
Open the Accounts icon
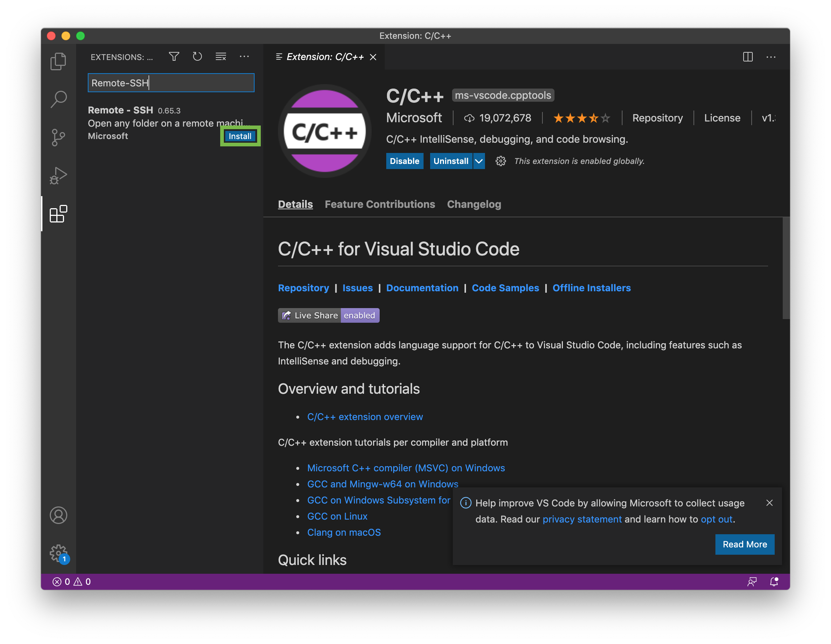(x=58, y=515)
